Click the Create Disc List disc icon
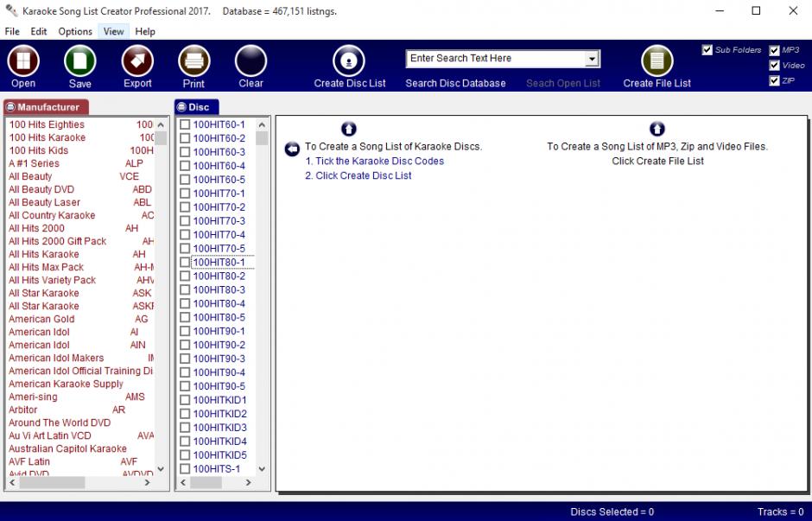Viewport: 812px width, 521px height. [x=348, y=60]
